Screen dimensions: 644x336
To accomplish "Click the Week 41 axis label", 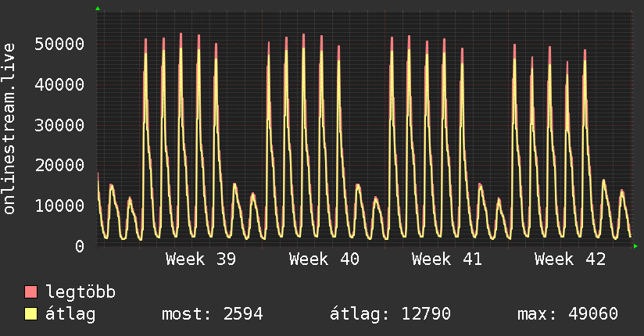I will pos(447,259).
